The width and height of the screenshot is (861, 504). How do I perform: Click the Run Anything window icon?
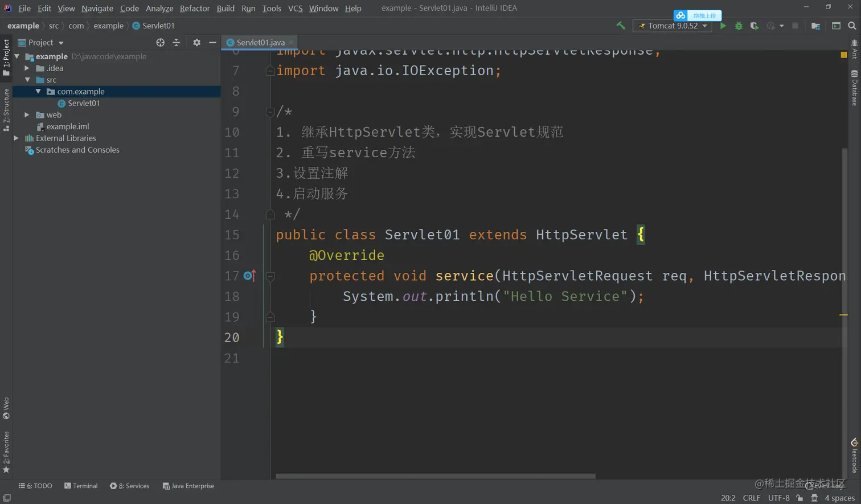(x=836, y=26)
